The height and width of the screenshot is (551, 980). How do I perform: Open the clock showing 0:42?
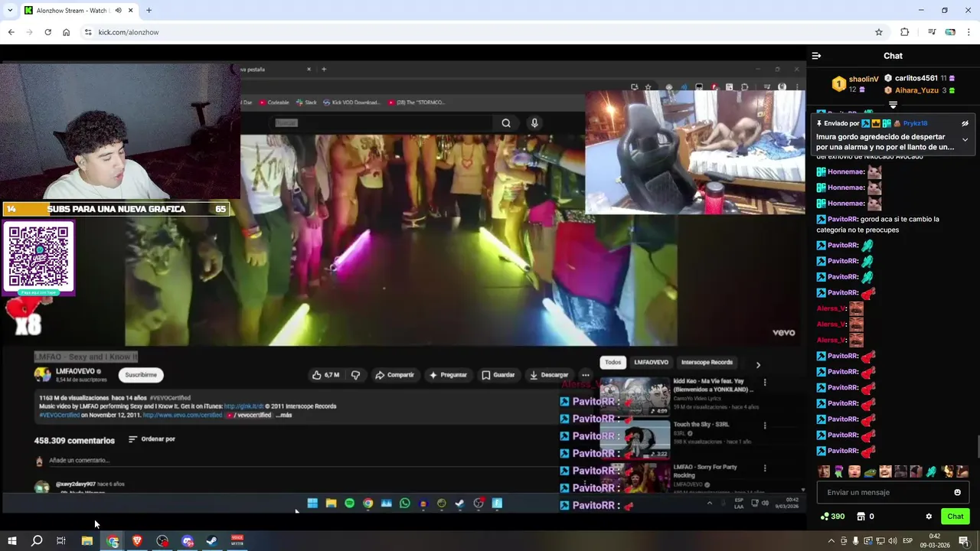tap(935, 541)
